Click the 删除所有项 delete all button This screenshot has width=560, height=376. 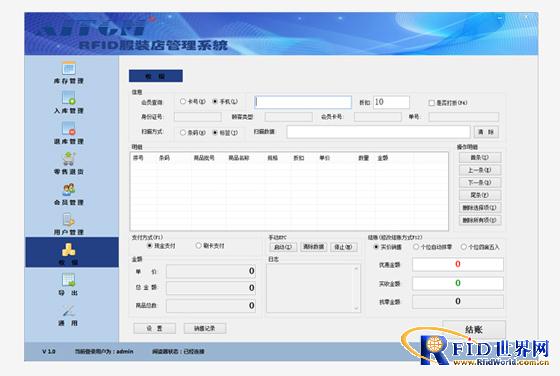[x=480, y=220]
